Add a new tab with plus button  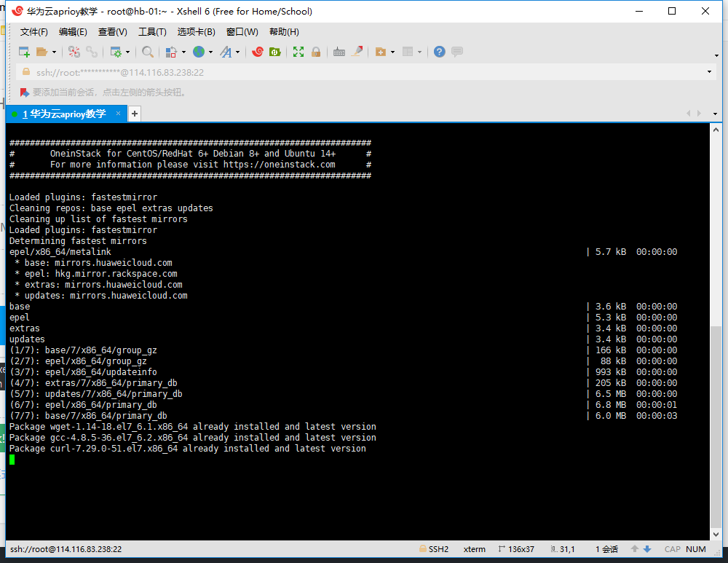click(135, 114)
